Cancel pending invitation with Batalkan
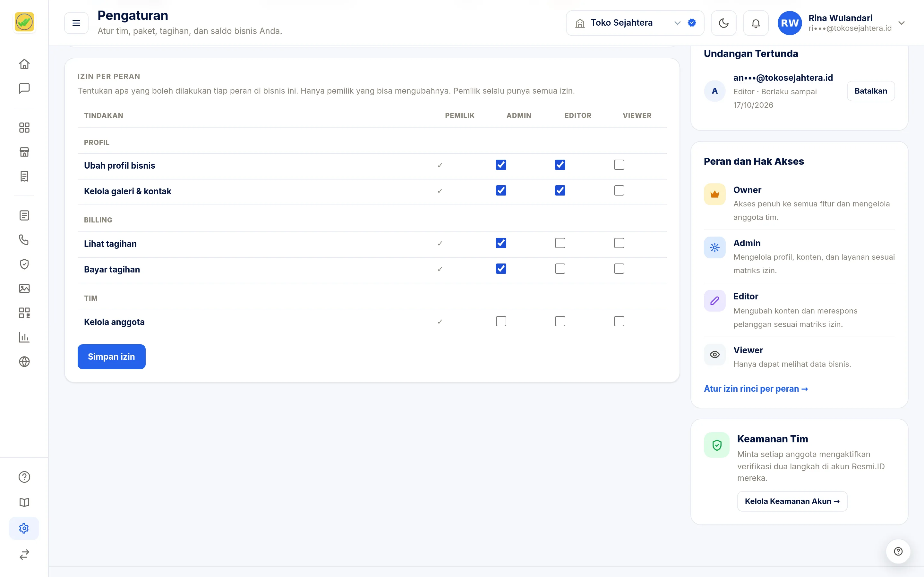The image size is (924, 577). click(x=870, y=91)
